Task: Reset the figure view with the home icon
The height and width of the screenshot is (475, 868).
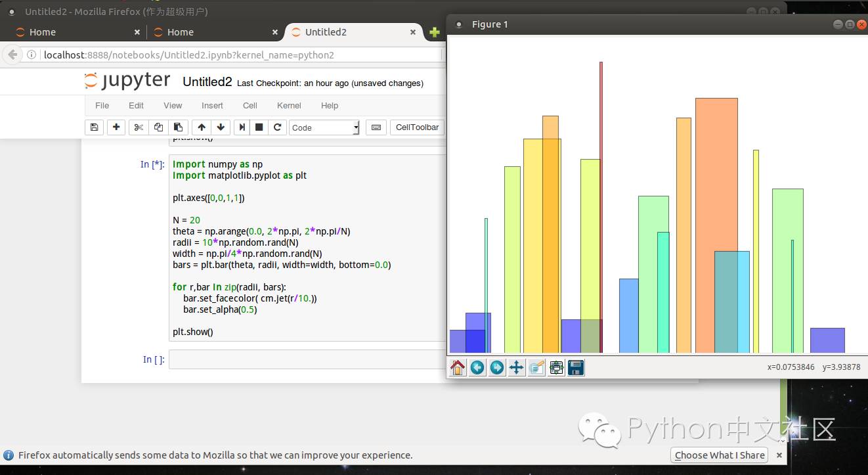Action: (x=458, y=367)
